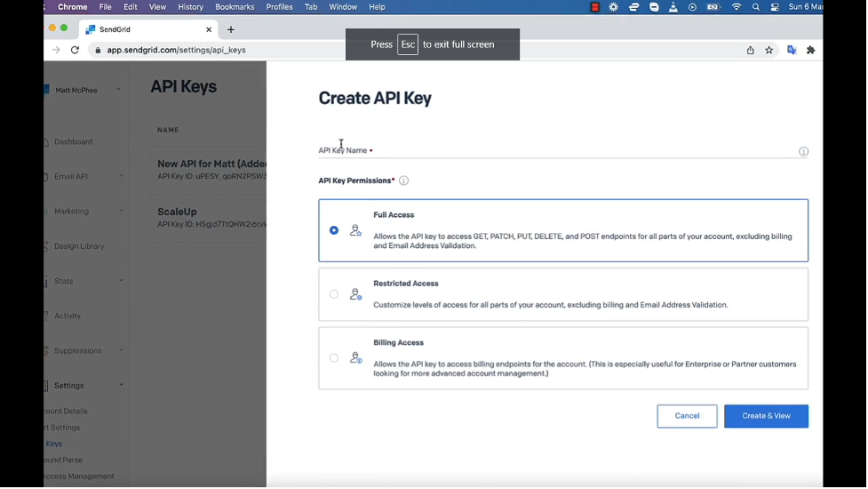Viewport: 868px width, 489px height.
Task: Share the page using the share icon
Action: (x=750, y=50)
